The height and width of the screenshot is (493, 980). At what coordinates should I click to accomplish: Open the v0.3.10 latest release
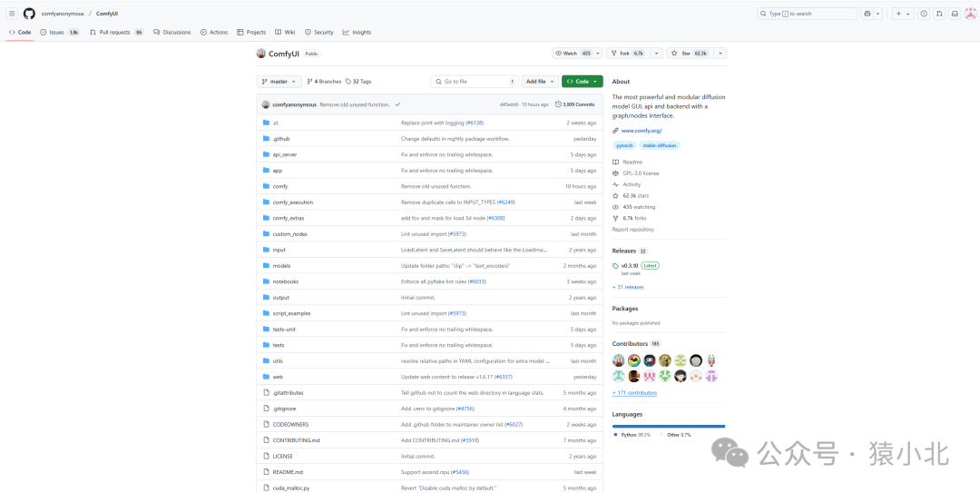click(x=630, y=265)
